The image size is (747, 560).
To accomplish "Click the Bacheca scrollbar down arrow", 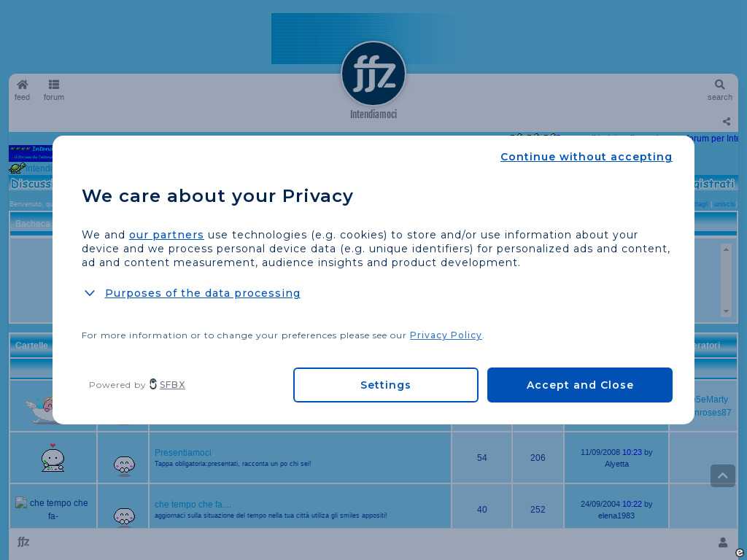I will click(x=726, y=311).
